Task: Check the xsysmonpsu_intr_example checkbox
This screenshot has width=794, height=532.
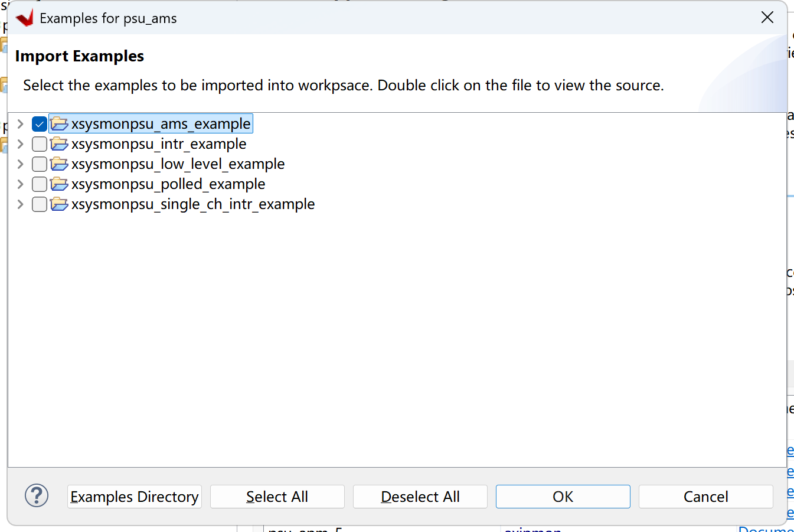Action: pos(40,144)
